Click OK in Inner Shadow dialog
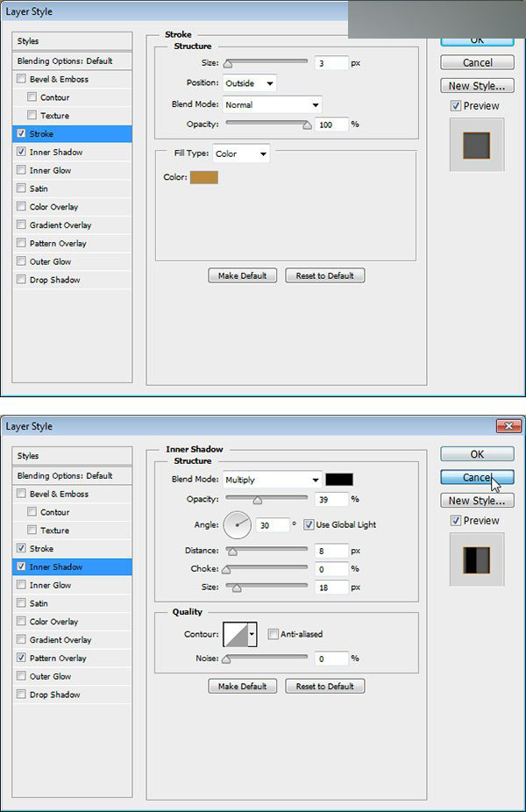Screen dimensions: 526x812 (x=477, y=454)
